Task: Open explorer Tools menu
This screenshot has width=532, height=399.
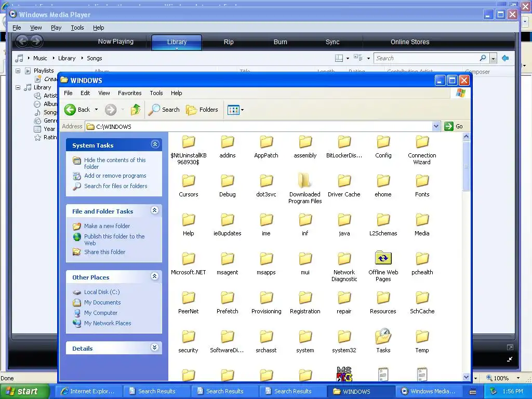Action: click(x=156, y=93)
